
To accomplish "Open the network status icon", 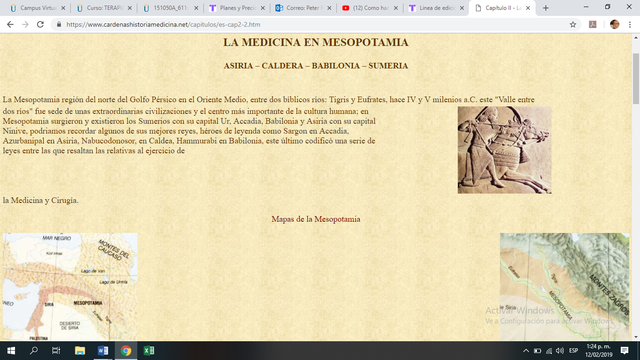I will pyautogui.click(x=549, y=351).
